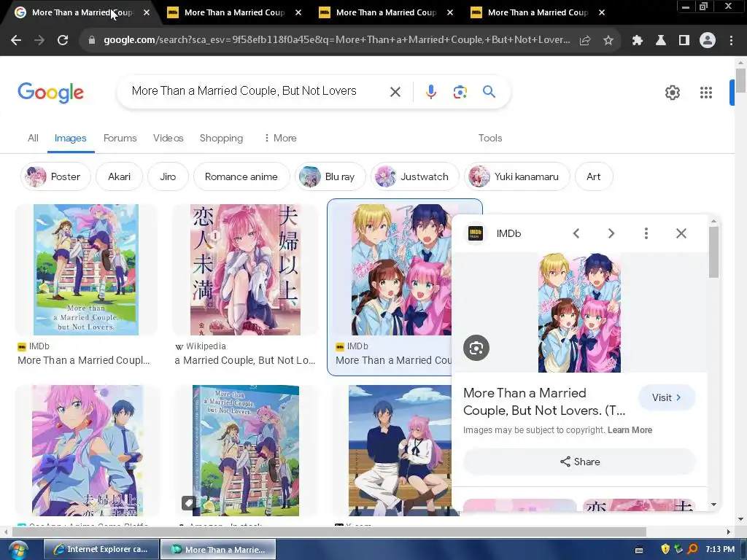Filter by Art chip
The width and height of the screenshot is (747, 560).
point(594,176)
